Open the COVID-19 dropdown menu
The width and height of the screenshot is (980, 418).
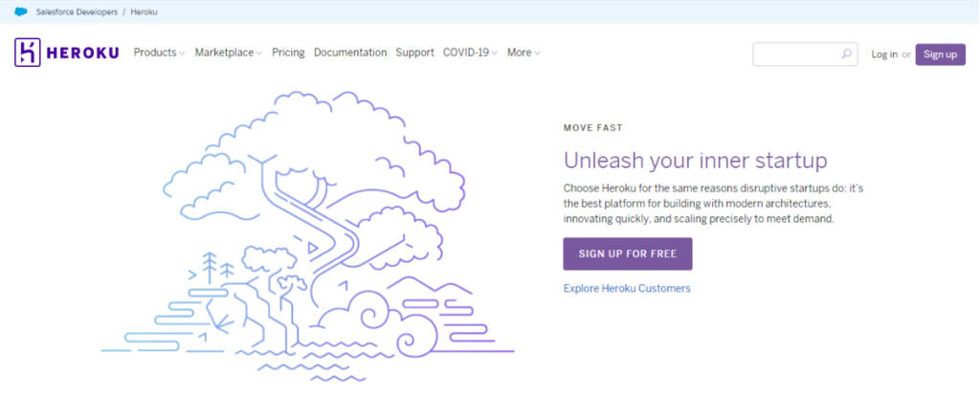click(x=470, y=53)
